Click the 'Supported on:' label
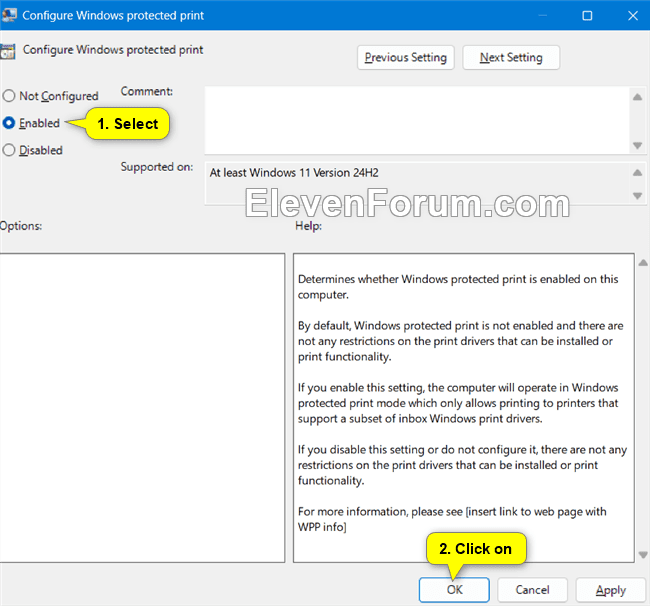Image resolution: width=650 pixels, height=606 pixels. (157, 167)
